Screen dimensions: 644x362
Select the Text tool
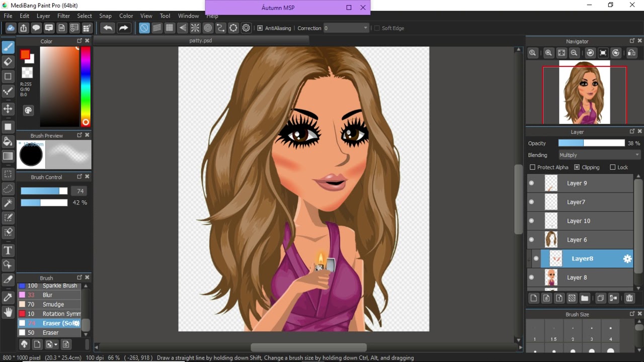click(x=8, y=250)
